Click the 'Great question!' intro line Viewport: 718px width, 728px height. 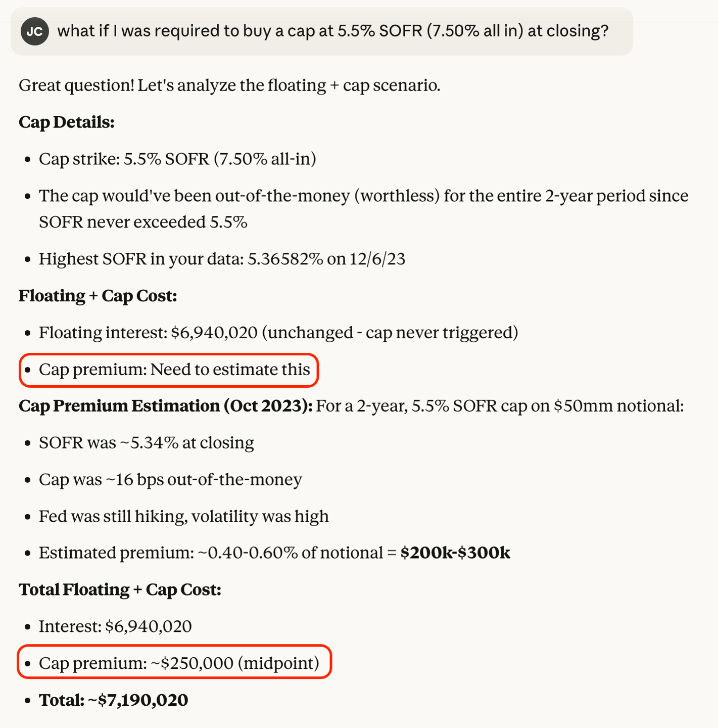[x=229, y=85]
